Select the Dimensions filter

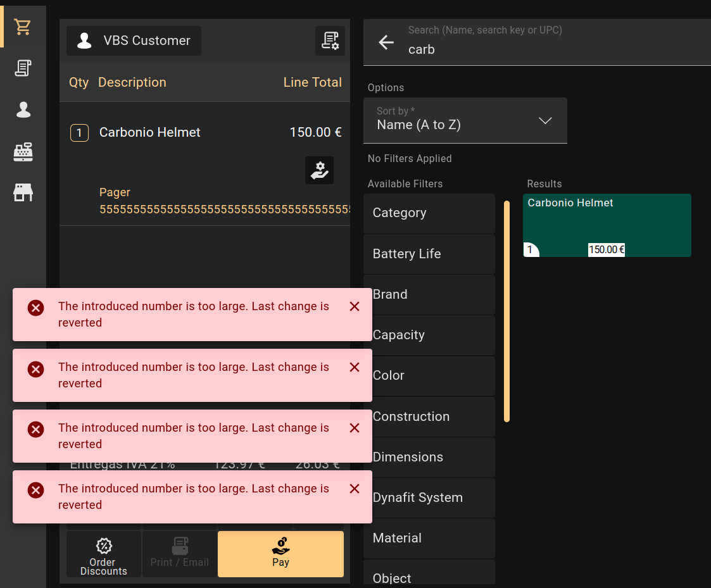point(429,457)
